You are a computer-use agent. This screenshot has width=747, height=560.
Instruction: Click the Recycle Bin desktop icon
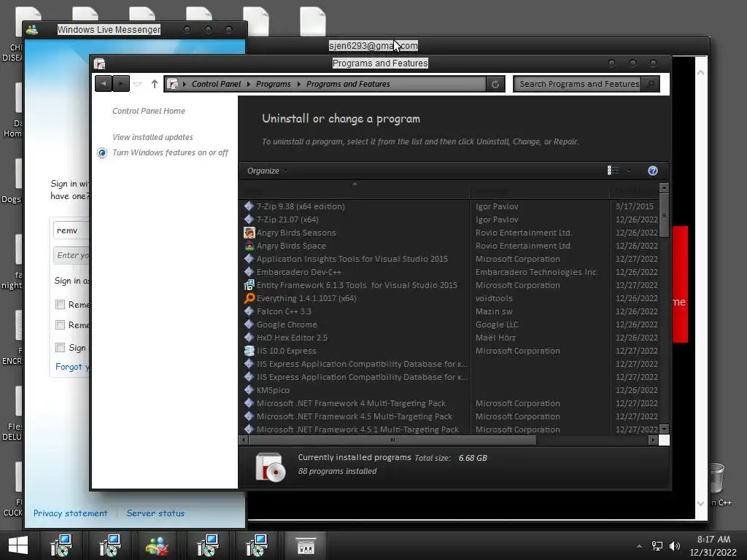point(717,478)
